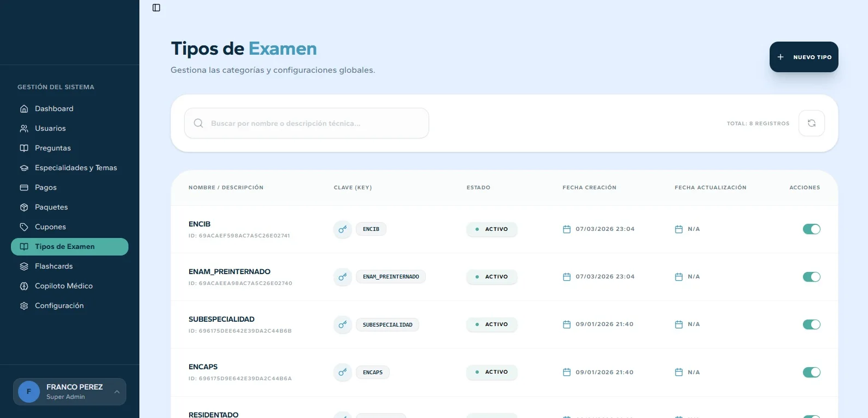Click the Flashcards layers icon
Viewport: 868px width, 418px height.
pyautogui.click(x=24, y=266)
